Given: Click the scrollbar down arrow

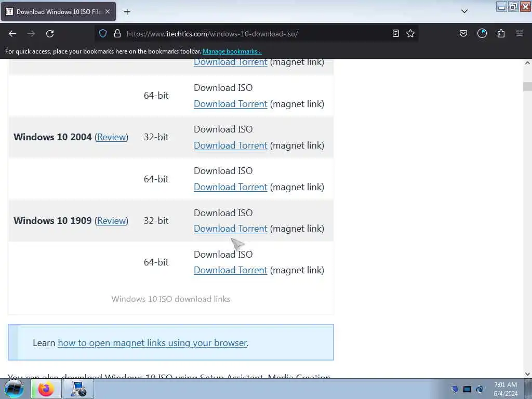Looking at the screenshot, I should (527, 374).
